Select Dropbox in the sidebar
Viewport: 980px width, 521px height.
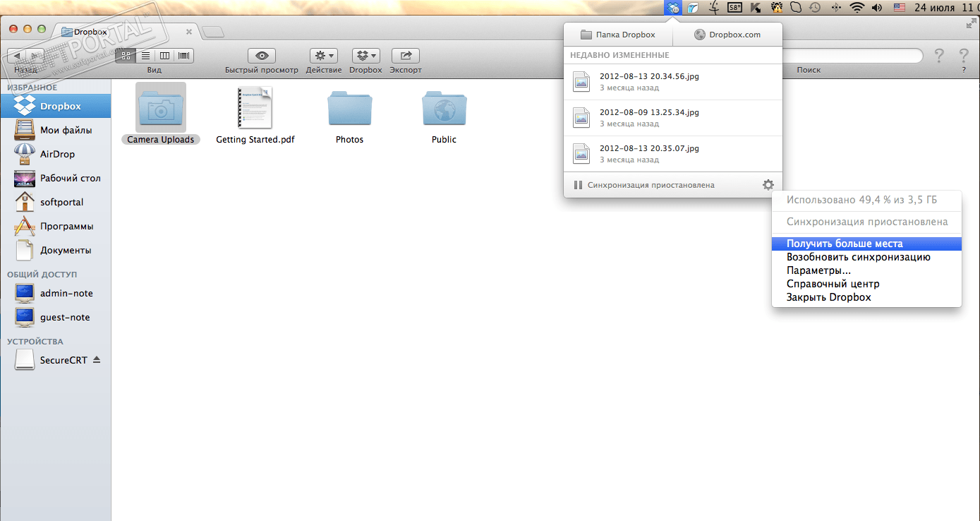tap(56, 106)
